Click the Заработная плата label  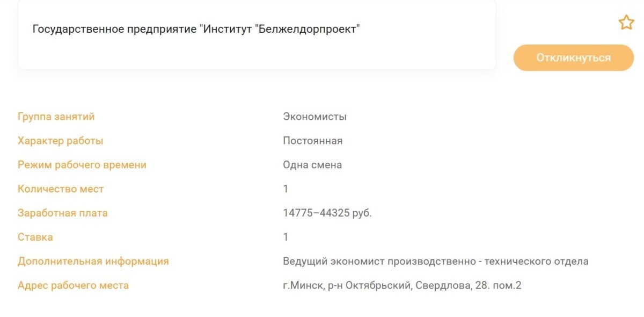[x=63, y=213]
